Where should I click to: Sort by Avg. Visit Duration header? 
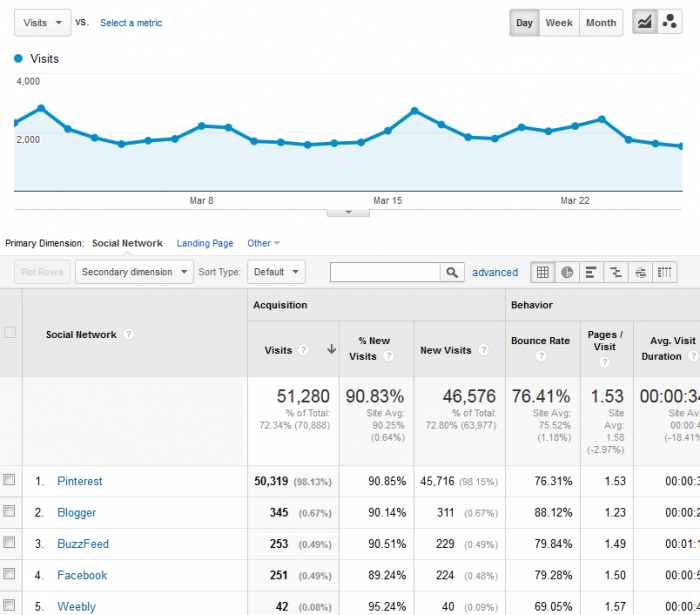pyautogui.click(x=668, y=349)
